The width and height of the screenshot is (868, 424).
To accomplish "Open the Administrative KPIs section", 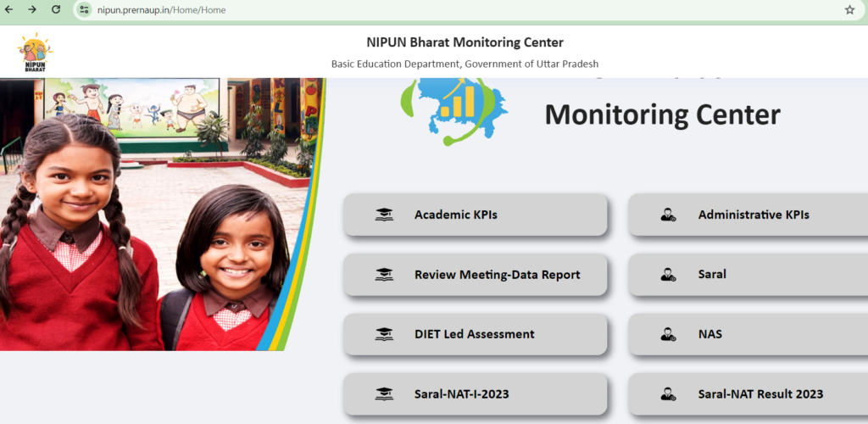I will click(x=753, y=215).
